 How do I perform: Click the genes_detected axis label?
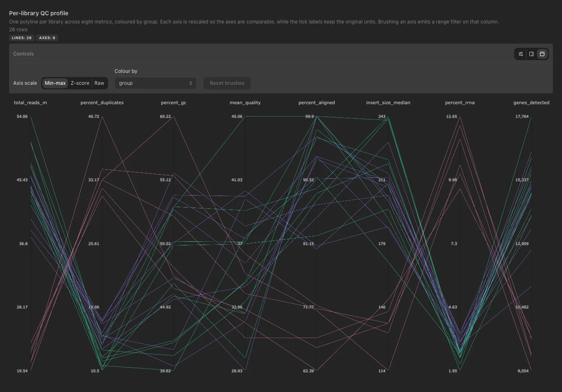pos(531,103)
